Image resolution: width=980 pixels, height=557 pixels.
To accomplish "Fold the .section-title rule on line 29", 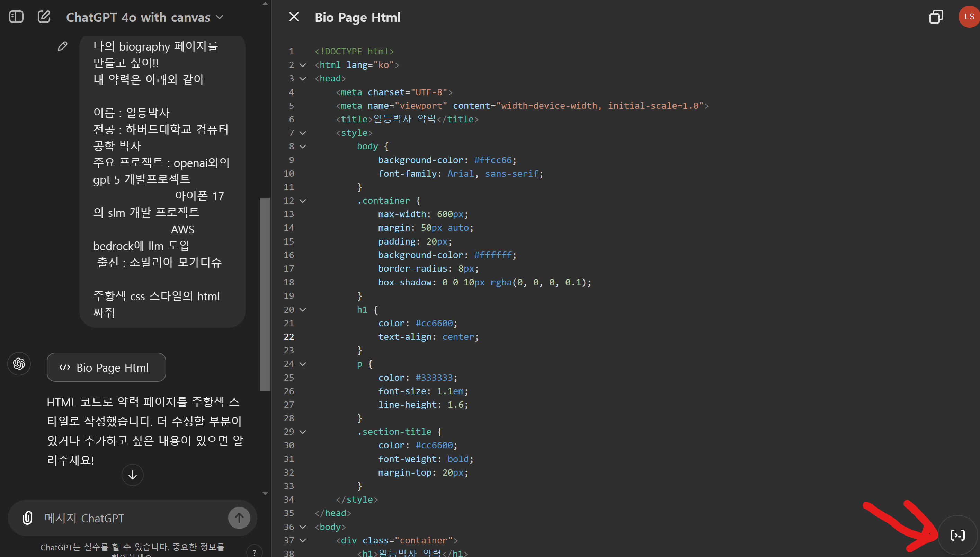I will tap(302, 432).
